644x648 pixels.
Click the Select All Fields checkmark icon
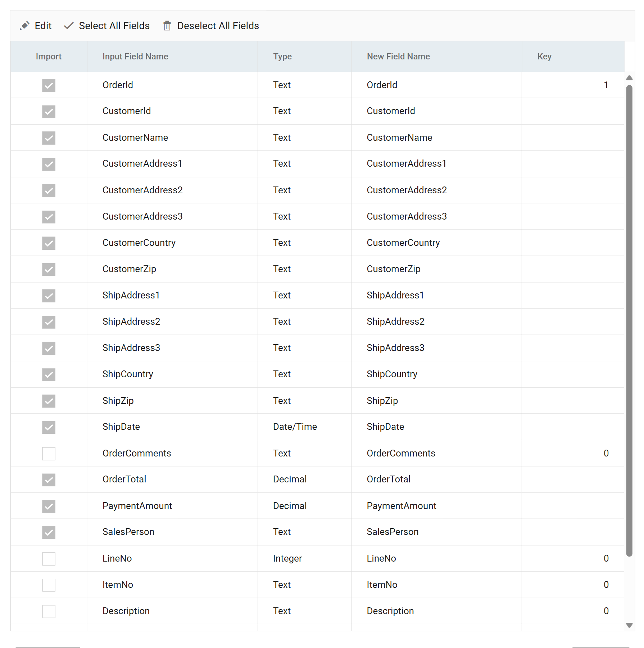(69, 26)
